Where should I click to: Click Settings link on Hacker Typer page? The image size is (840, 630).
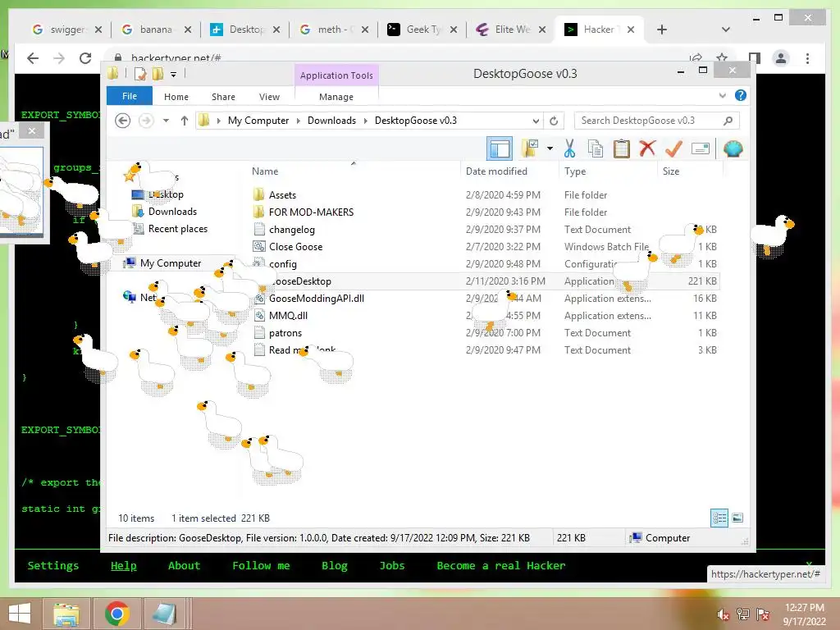coord(53,566)
